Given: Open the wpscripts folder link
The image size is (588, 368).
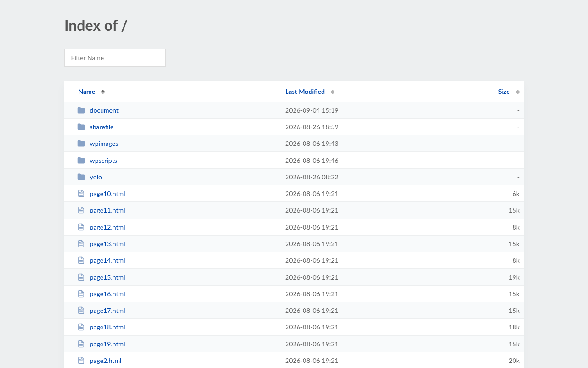Looking at the screenshot, I should pos(103,161).
